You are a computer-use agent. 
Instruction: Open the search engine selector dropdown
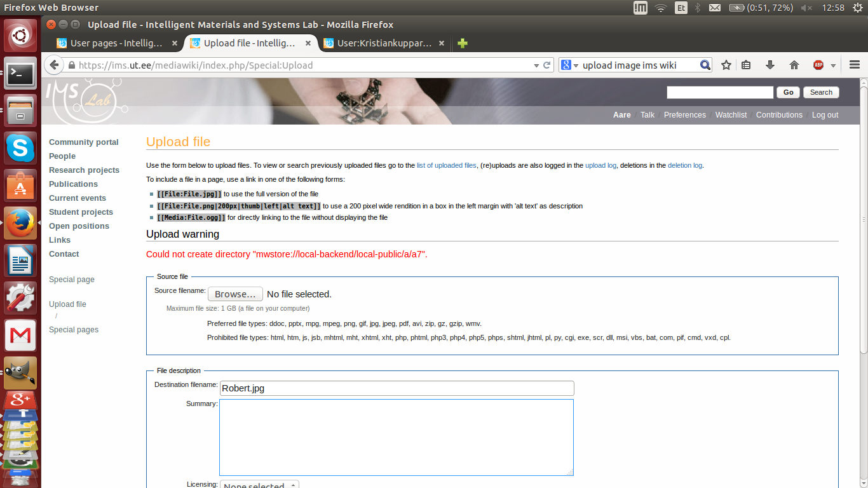click(x=569, y=65)
